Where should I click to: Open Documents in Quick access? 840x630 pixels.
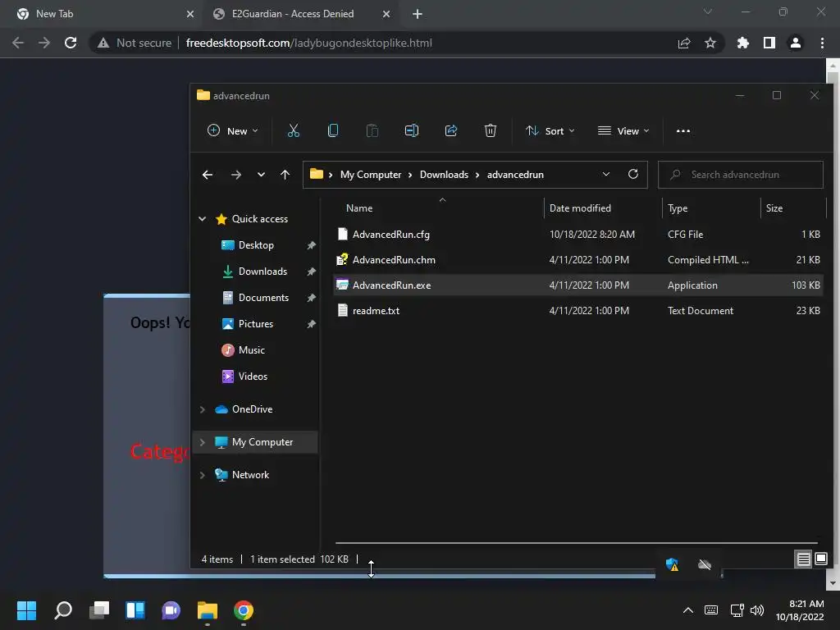(263, 298)
